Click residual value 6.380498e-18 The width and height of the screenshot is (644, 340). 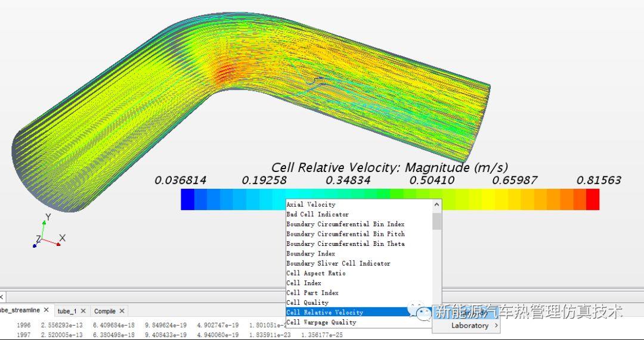(x=114, y=335)
